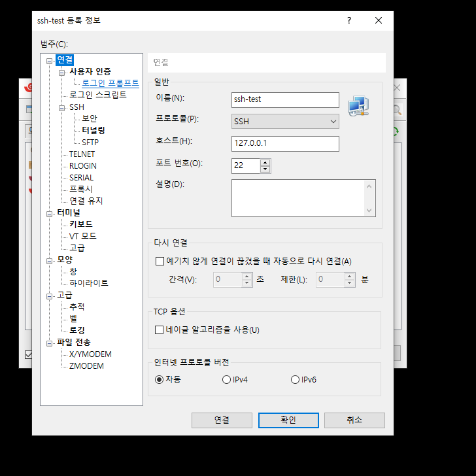This screenshot has width=476, height=476.
Task: Collapse the SSH tree node
Action: 61,108
